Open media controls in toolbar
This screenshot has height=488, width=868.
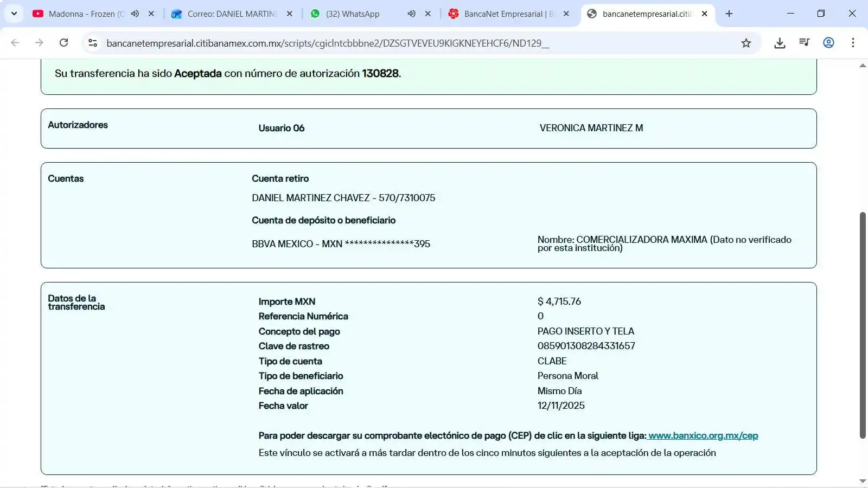[x=804, y=43]
